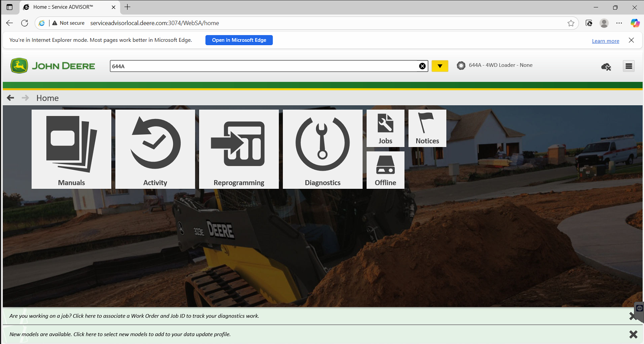Open the Manuals tile
644x344 pixels.
pos(71,149)
